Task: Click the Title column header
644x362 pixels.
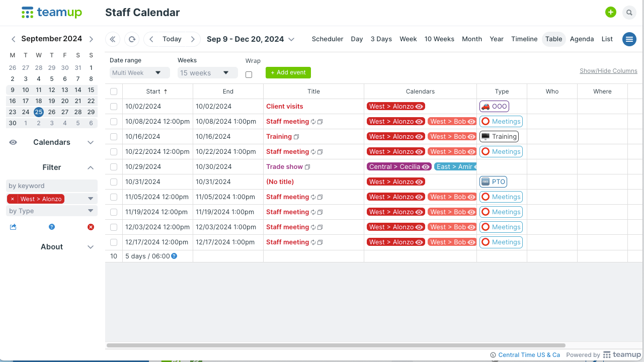Action: pyautogui.click(x=313, y=92)
